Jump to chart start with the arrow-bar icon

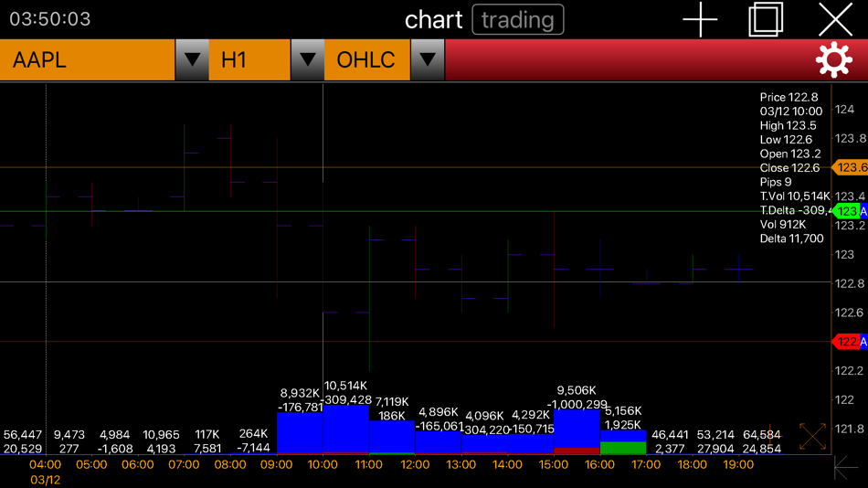(x=845, y=467)
